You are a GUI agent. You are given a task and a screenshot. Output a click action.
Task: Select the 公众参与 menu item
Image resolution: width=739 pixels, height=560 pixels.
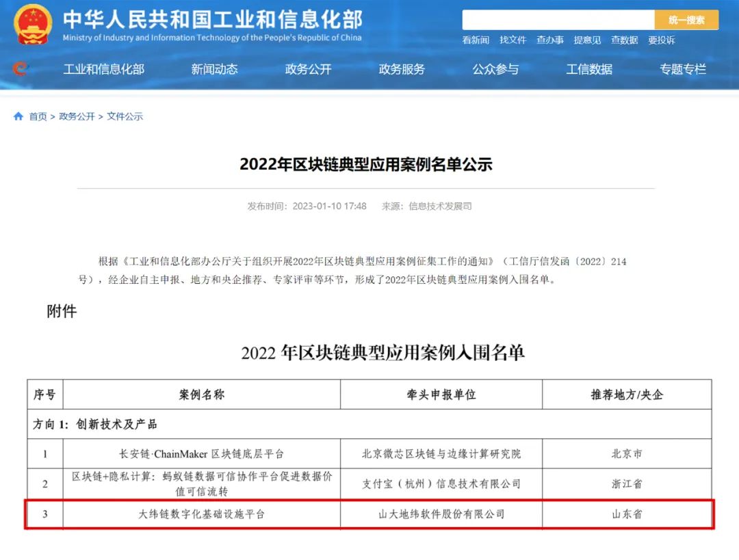coord(495,69)
